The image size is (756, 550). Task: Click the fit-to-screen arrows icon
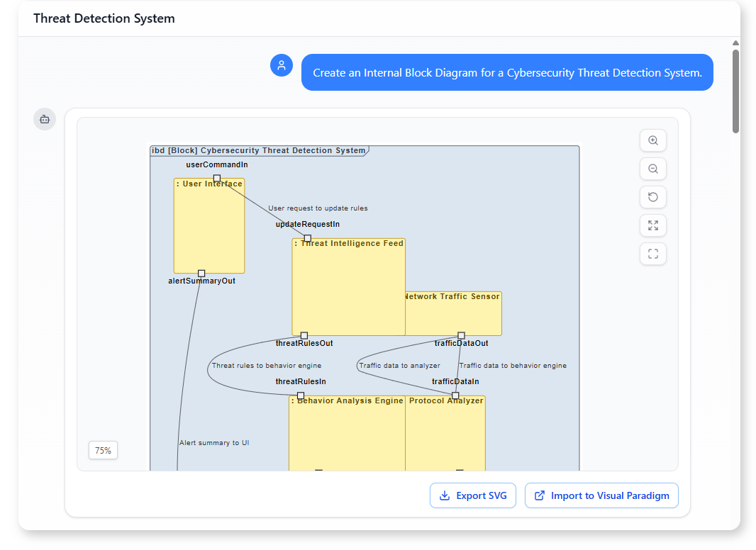tap(652, 226)
